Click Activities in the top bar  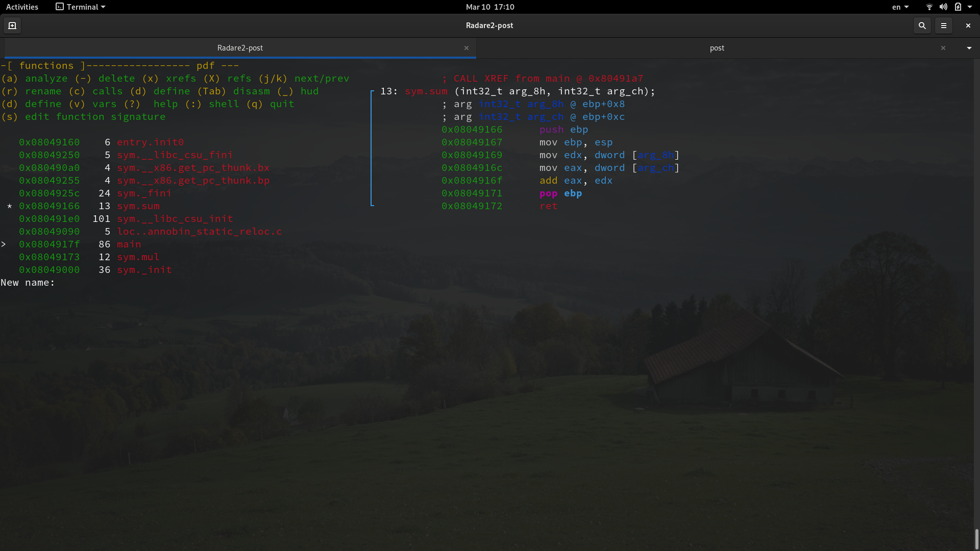click(22, 7)
